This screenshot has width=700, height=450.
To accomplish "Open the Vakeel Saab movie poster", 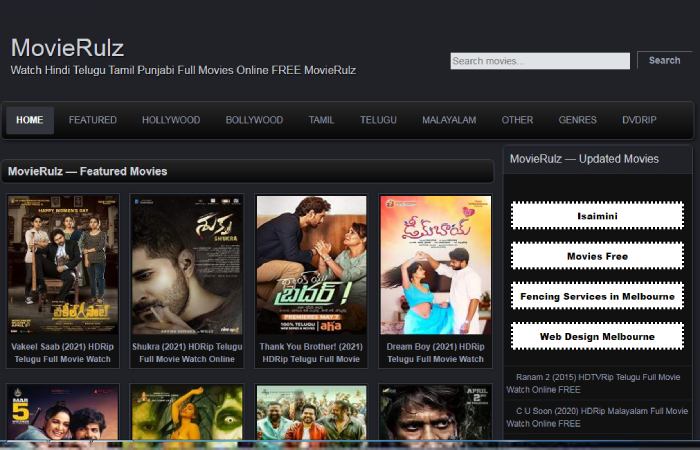I will pos(60,265).
